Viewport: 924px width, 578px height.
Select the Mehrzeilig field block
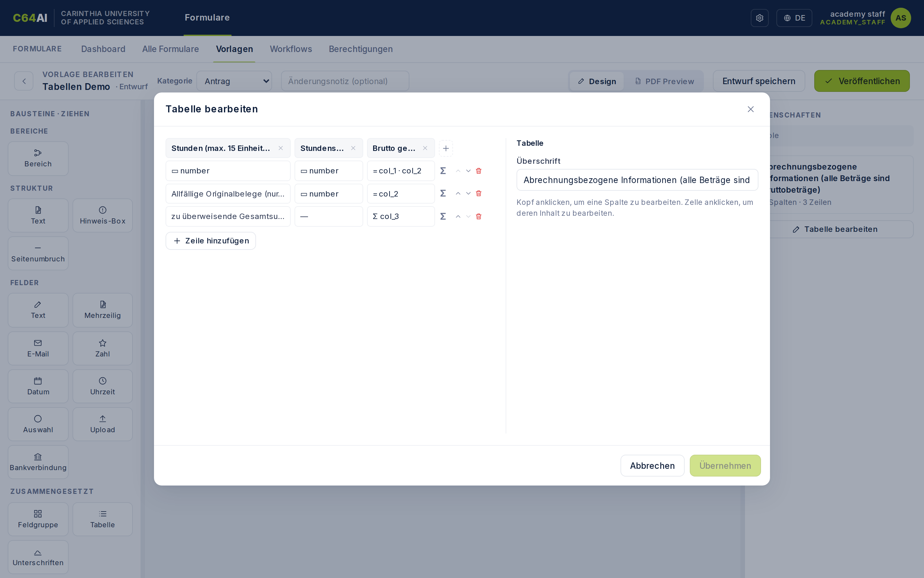click(103, 310)
